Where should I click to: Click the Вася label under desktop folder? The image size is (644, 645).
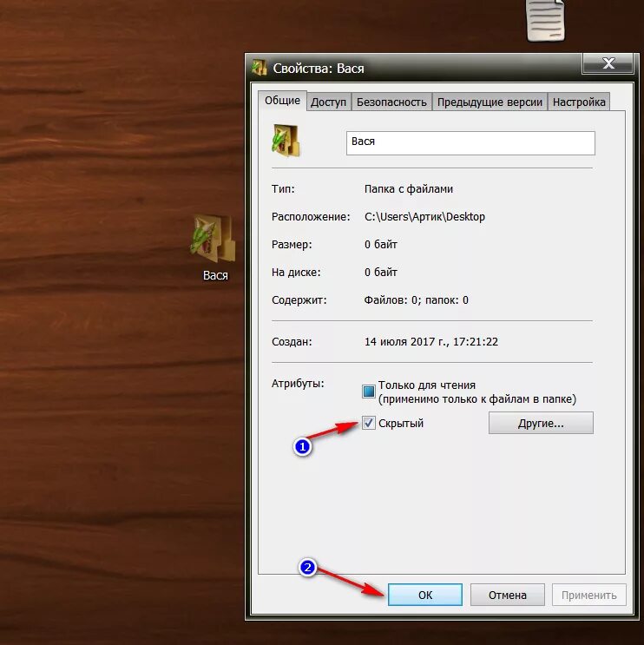(x=215, y=275)
